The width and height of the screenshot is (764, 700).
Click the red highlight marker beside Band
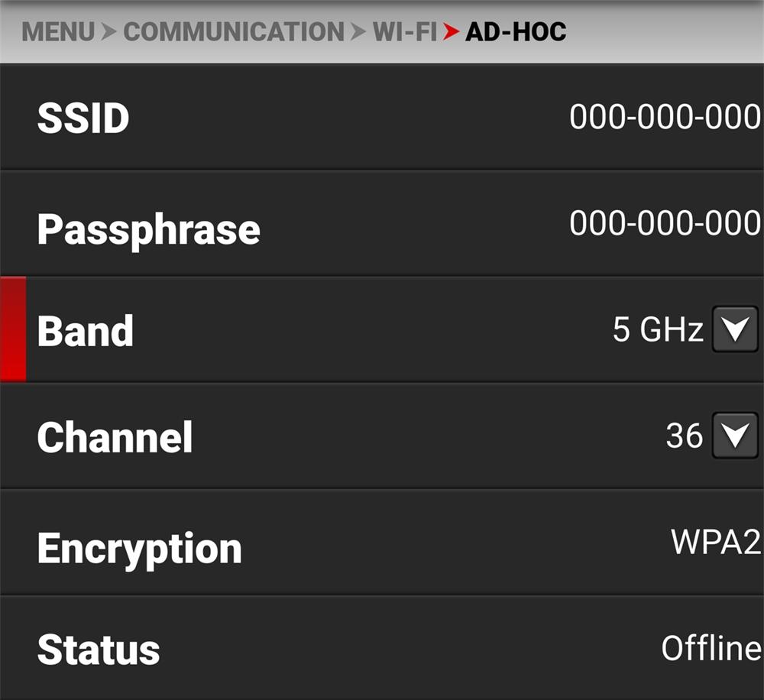(13, 329)
